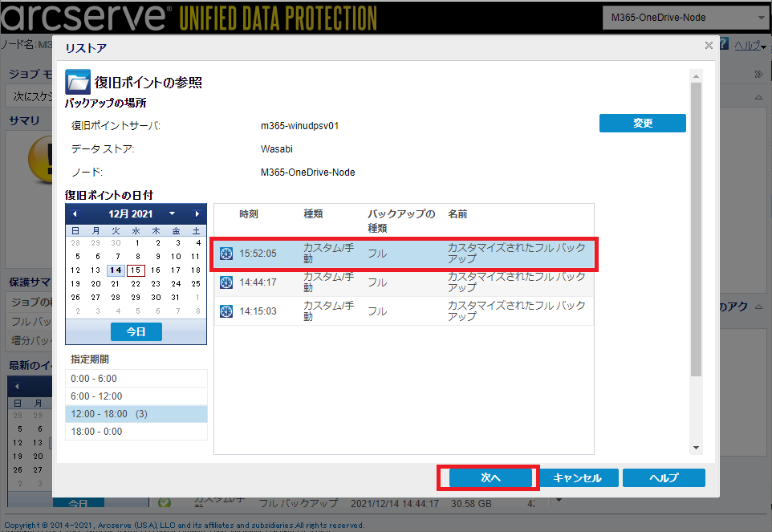Go to previous month in calendar

[75, 213]
